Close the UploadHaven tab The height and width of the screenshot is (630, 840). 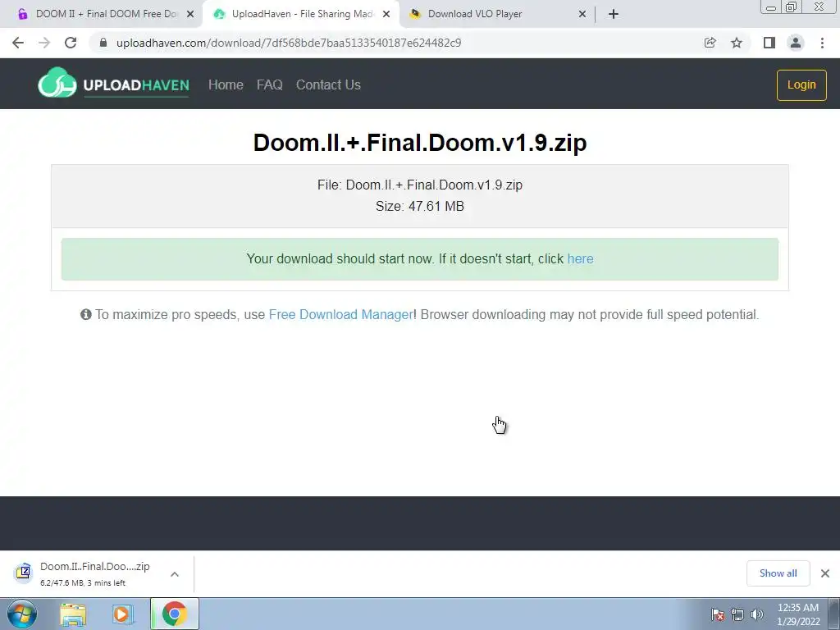(386, 14)
